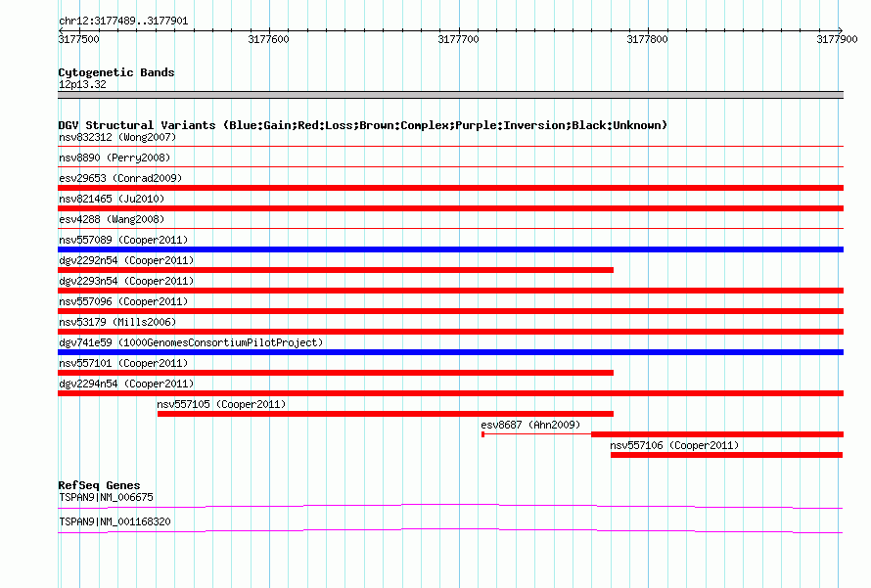Select the nsv557101 (Cooper2011) label
This screenshot has height=588, width=871.
[123, 363]
